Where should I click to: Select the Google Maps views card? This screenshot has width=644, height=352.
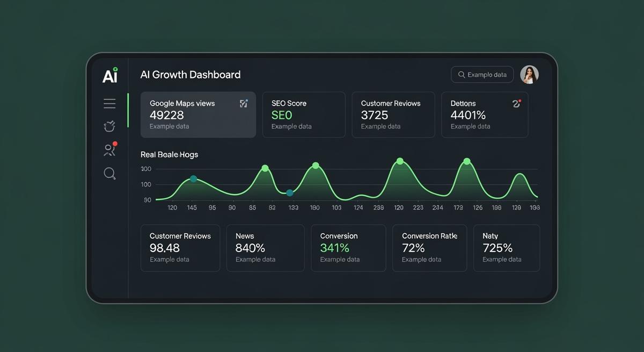pos(198,114)
